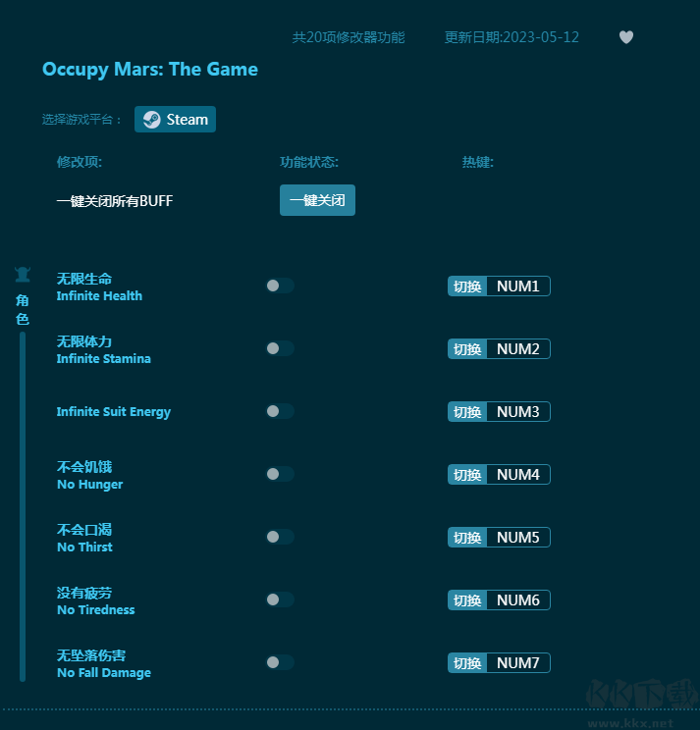Click the NUM6 hotkey field
700x730 pixels.
click(x=518, y=600)
